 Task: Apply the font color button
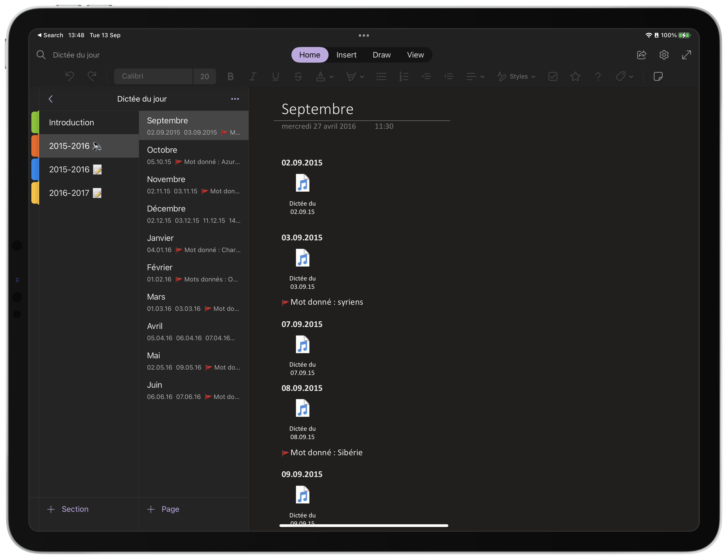coord(320,77)
